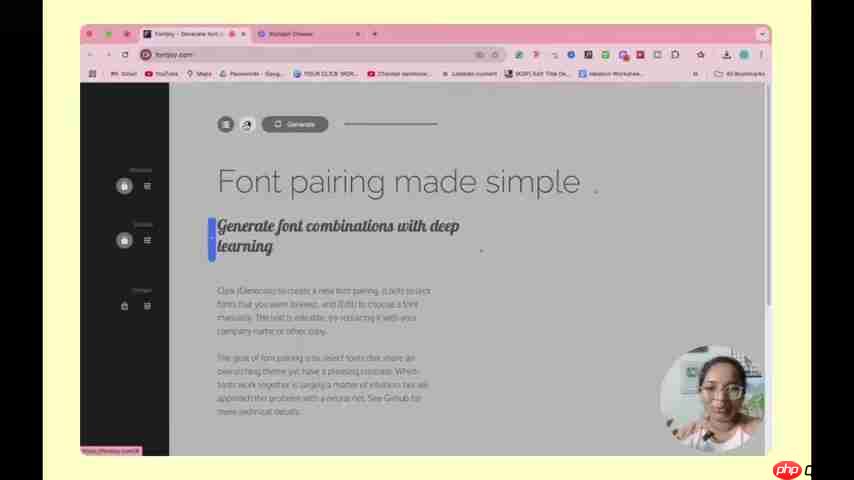Click the fontjoy.com address bar
The height and width of the screenshot is (480, 854).
click(300, 54)
